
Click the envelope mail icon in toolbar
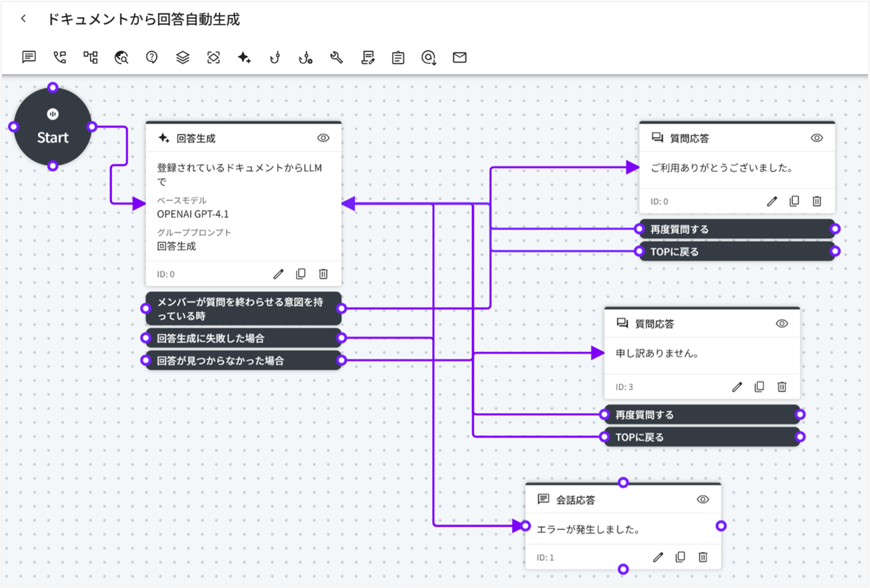point(459,57)
